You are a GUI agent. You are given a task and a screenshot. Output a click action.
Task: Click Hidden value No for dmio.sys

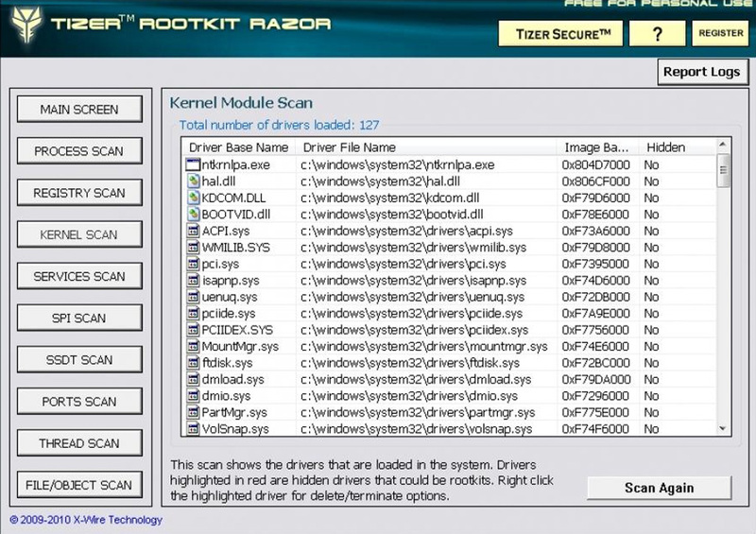point(651,396)
